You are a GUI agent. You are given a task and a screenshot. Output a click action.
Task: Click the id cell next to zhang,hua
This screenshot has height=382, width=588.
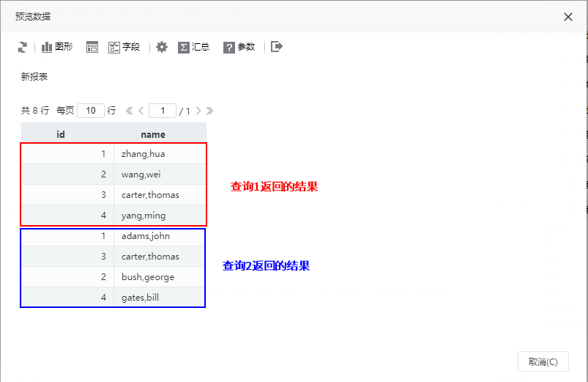67,154
